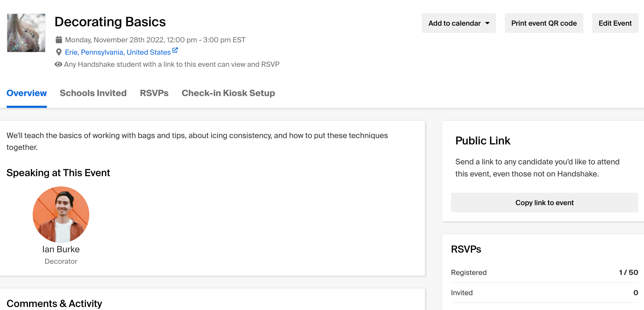Expand the Add to calendar dropdown arrow
The image size is (644, 310).
pos(487,23)
